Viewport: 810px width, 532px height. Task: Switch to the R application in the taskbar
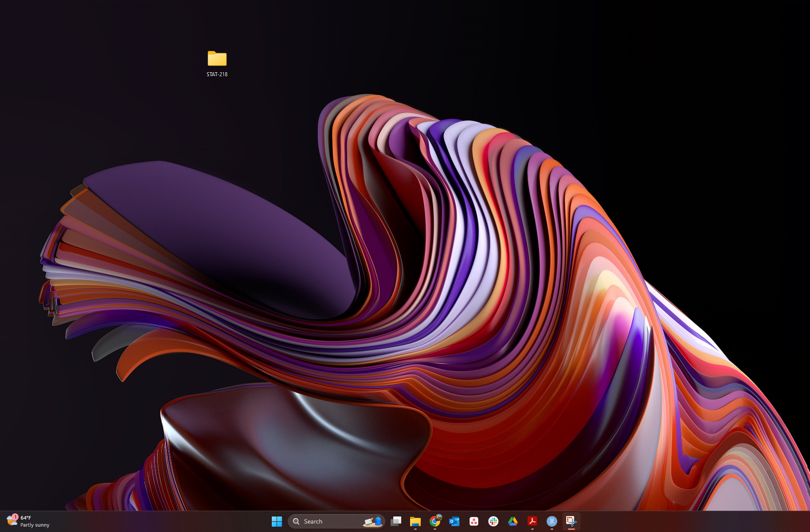point(552,521)
